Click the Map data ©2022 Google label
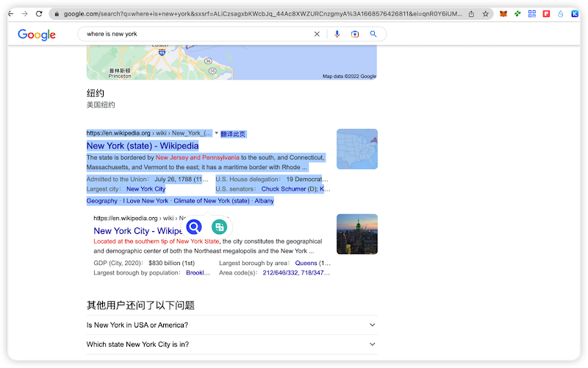Viewport: 588px width, 368px height. tap(349, 77)
